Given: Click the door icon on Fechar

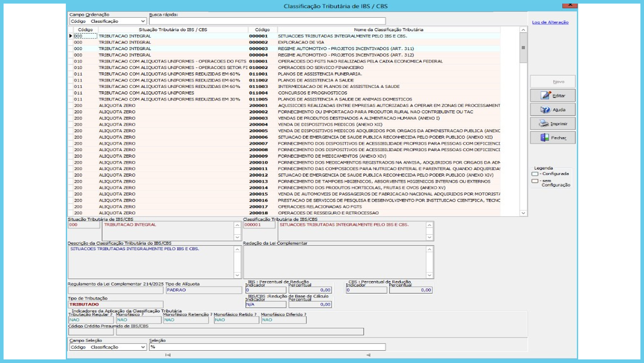Looking at the screenshot, I should (x=544, y=138).
